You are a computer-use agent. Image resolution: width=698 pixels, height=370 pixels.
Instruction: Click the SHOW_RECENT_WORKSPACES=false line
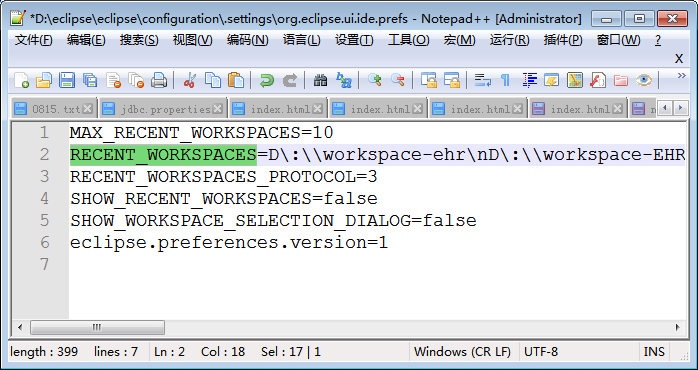(223, 199)
